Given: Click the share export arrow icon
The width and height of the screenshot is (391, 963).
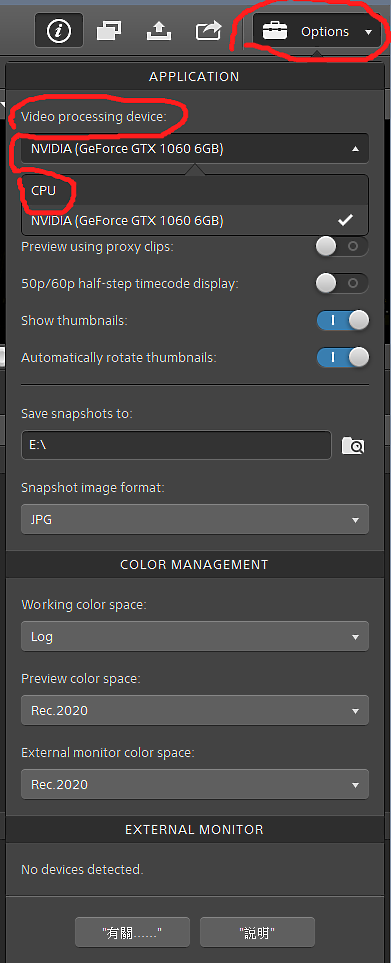Looking at the screenshot, I should click(x=209, y=30).
